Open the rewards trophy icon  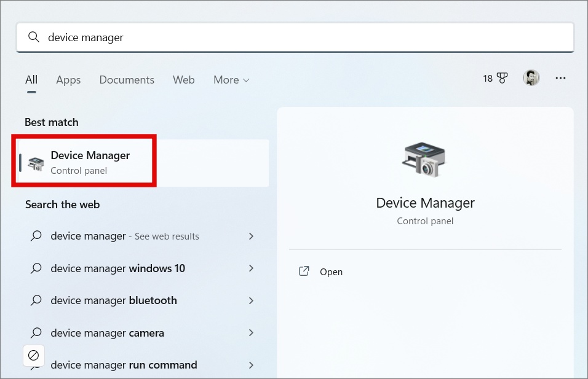(x=502, y=78)
